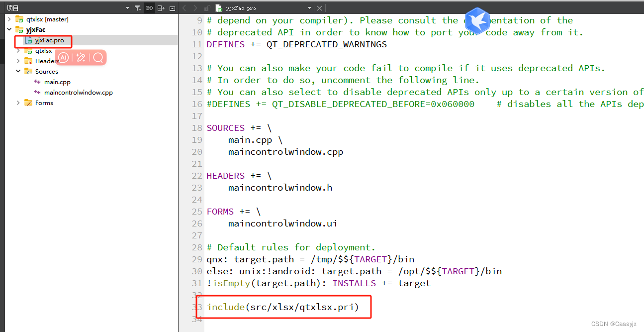644x332 pixels.
Task: Collapse the Sources folder
Action: 18,71
